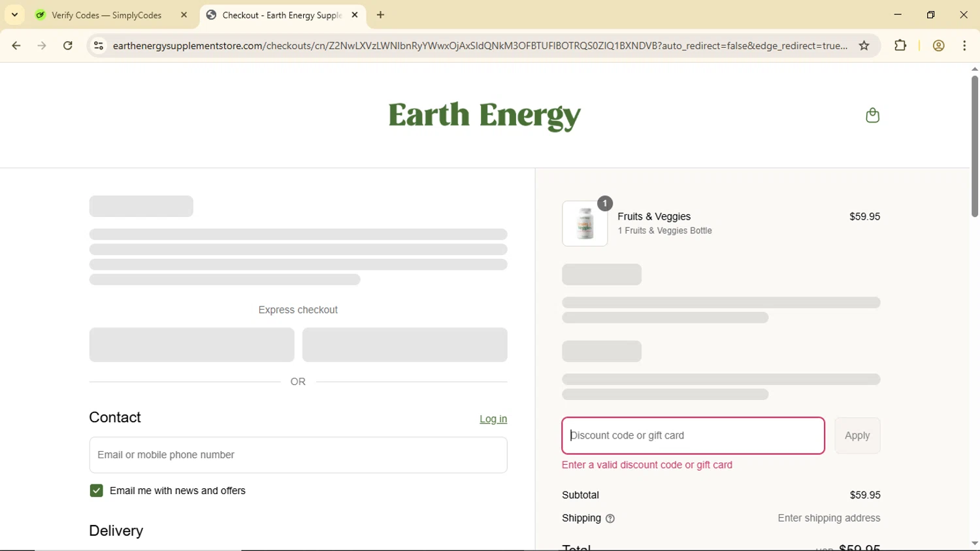This screenshot has width=980, height=551.
Task: Click the scrollbar down arrow
Action: point(974,544)
